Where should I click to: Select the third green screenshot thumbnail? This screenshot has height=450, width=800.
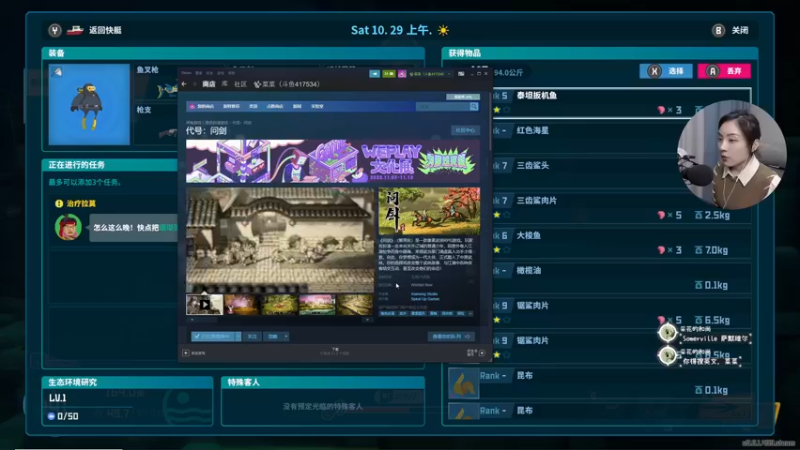[279, 305]
